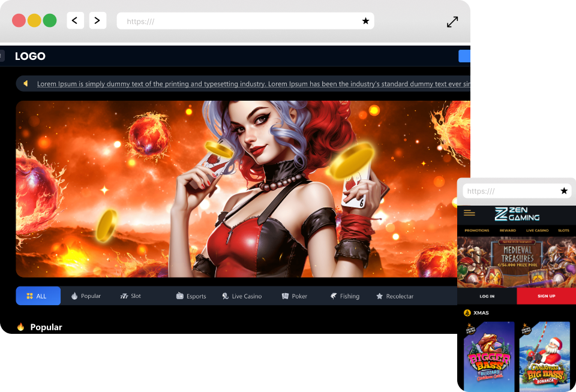Click the announcement speaker icon
The height and width of the screenshot is (392, 576).
25,83
